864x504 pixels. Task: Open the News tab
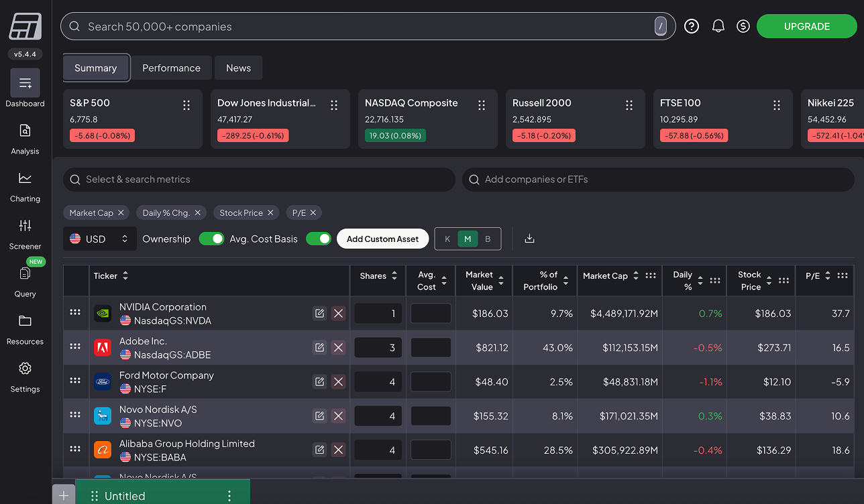tap(238, 68)
